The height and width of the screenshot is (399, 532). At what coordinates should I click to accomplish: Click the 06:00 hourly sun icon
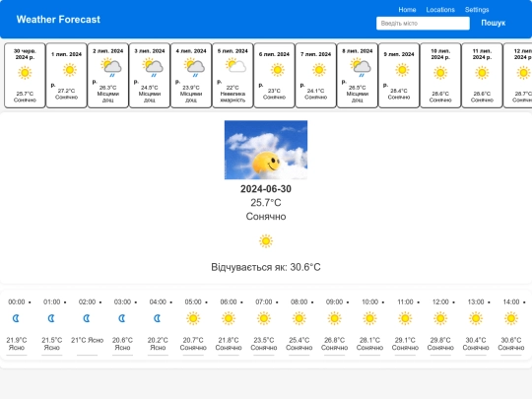pyautogui.click(x=229, y=318)
